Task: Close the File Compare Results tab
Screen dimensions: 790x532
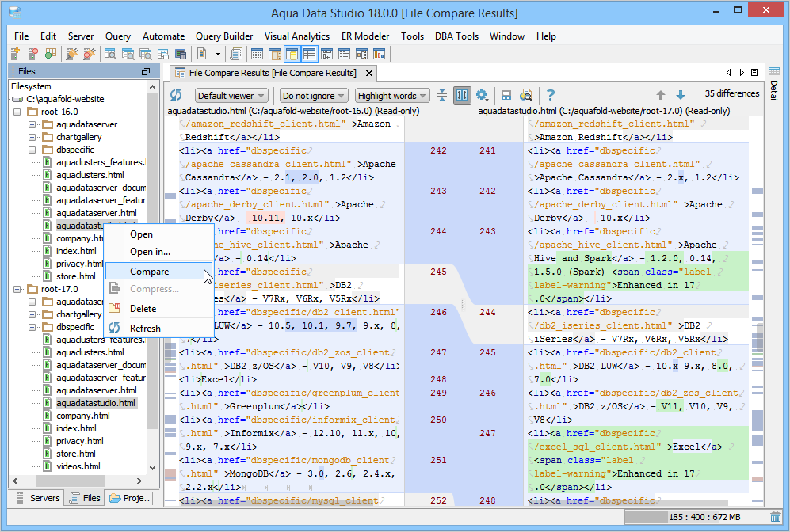Action: click(x=369, y=74)
